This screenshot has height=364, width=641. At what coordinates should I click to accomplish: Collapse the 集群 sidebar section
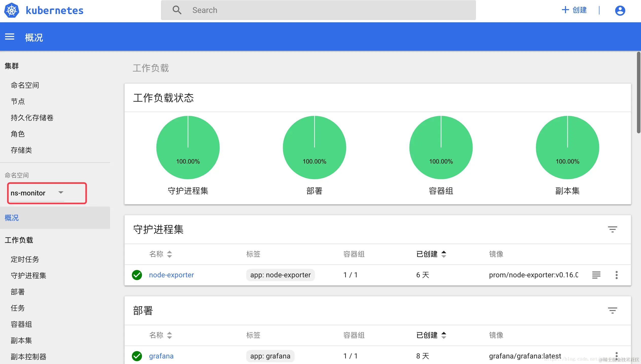click(12, 66)
